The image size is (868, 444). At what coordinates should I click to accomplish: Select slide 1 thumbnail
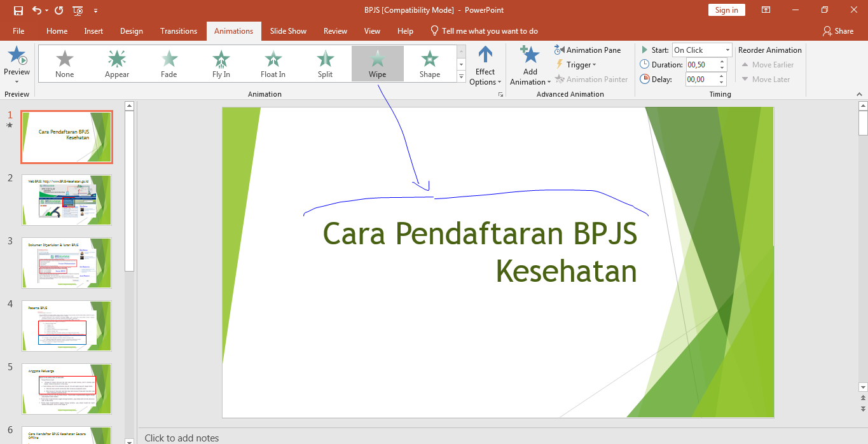tap(67, 137)
